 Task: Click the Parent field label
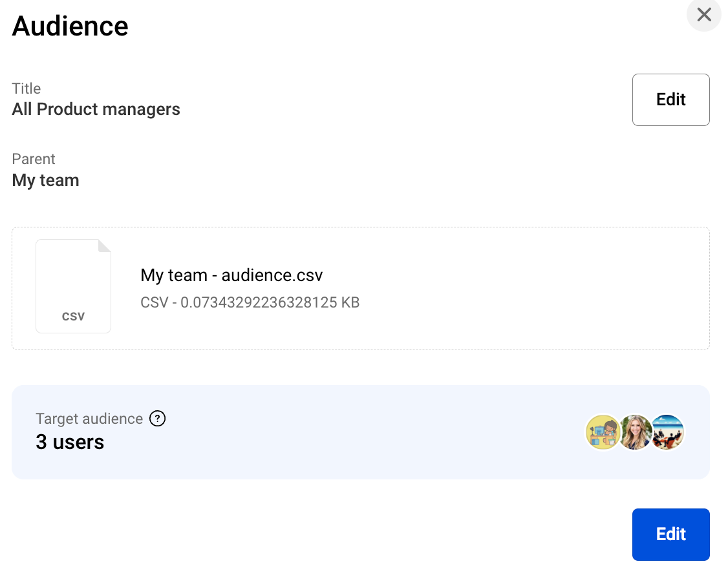34,159
